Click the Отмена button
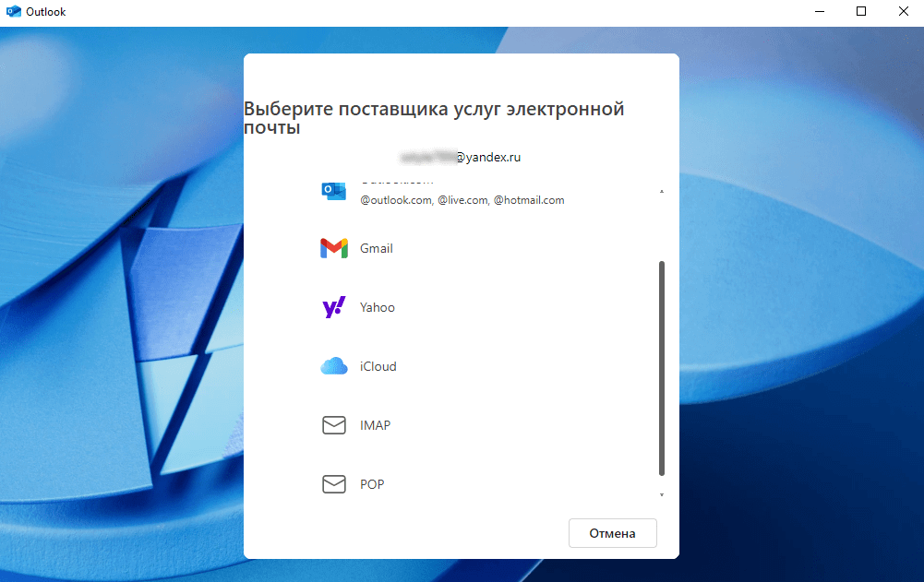Image resolution: width=924 pixels, height=582 pixels. coord(612,533)
